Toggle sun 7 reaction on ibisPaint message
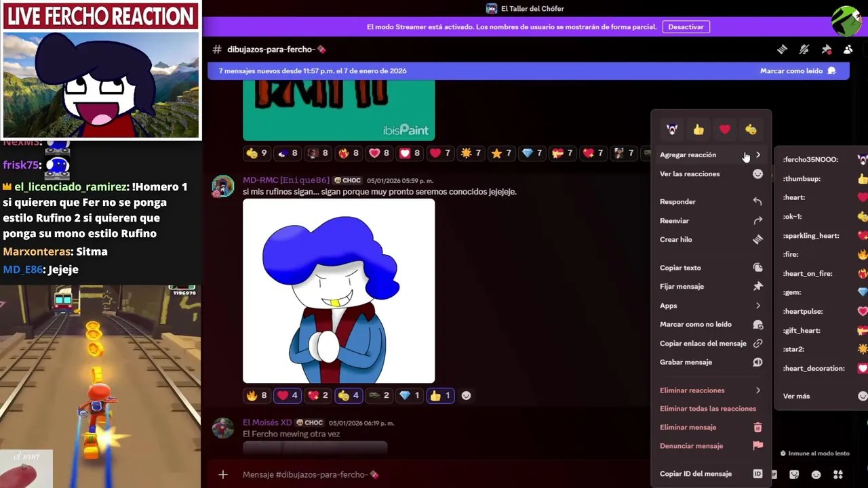 (471, 153)
